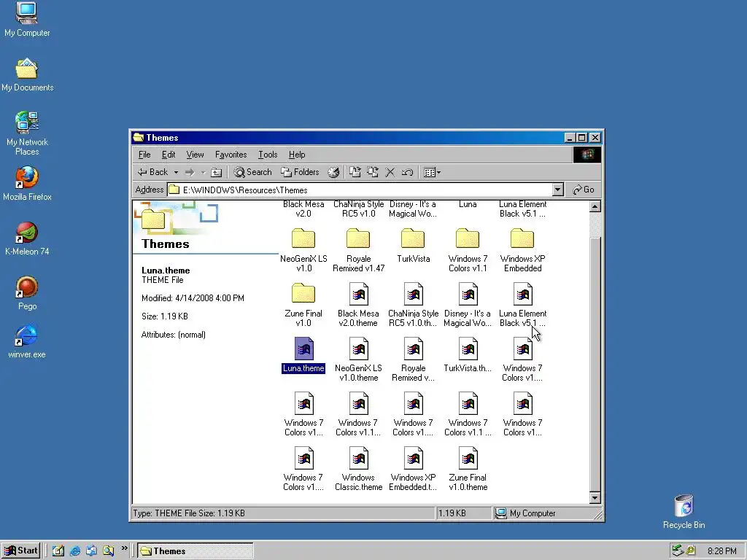This screenshot has height=560, width=747.
Task: Select the Pego desktop shortcut
Action: 27,293
